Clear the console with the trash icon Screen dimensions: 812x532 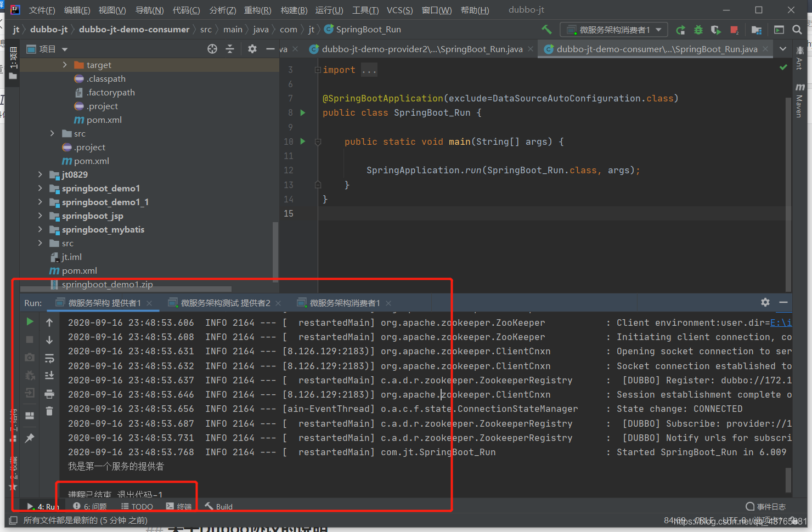tap(49, 411)
